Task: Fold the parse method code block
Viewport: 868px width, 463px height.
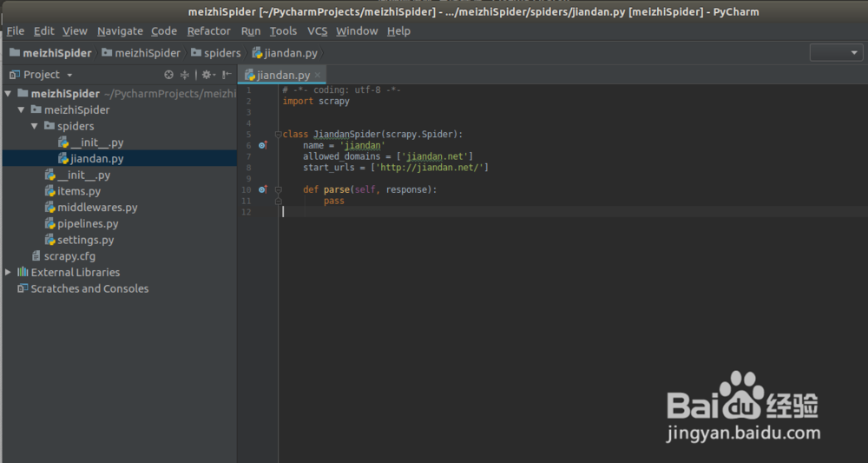Action: click(279, 189)
